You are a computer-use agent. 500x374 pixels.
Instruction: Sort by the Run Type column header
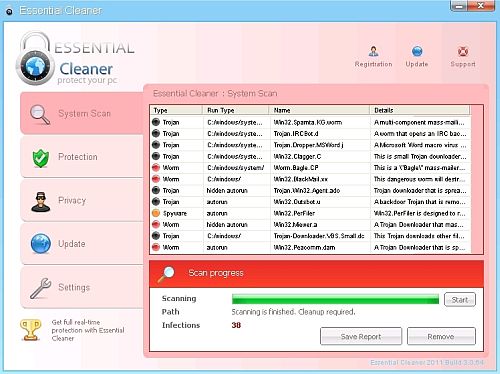(236, 110)
